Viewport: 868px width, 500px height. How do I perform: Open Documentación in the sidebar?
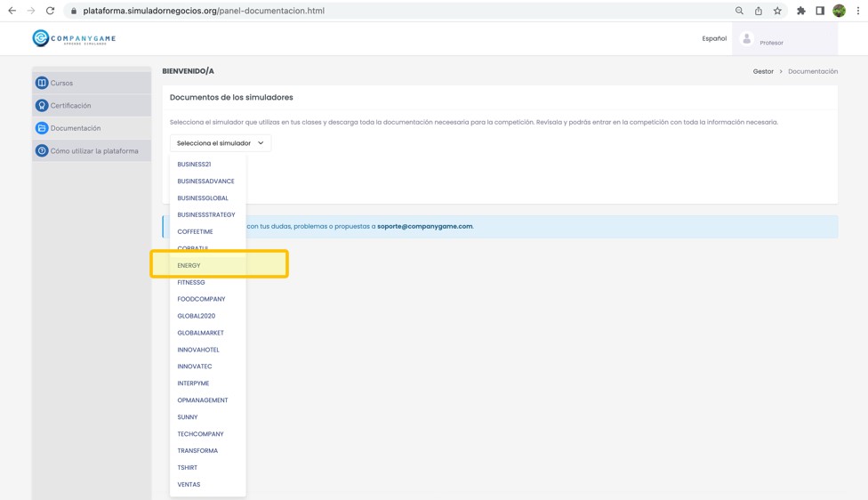[x=92, y=128]
